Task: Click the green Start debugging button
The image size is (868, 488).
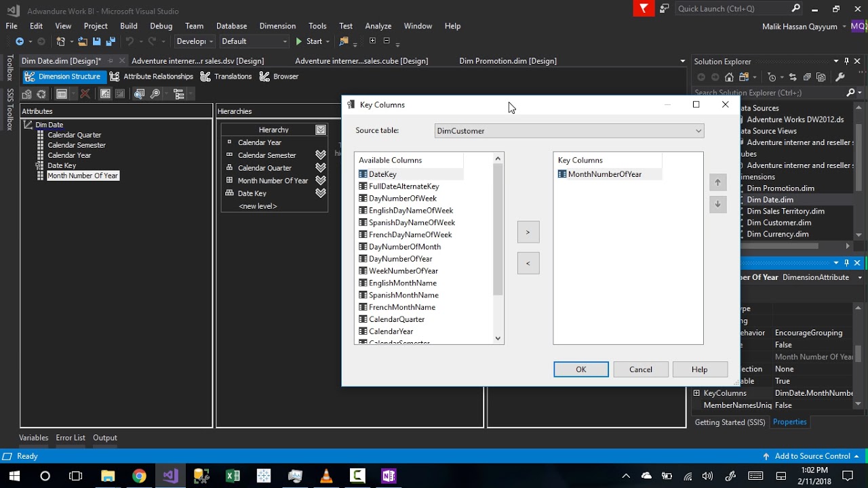Action: tap(309, 41)
